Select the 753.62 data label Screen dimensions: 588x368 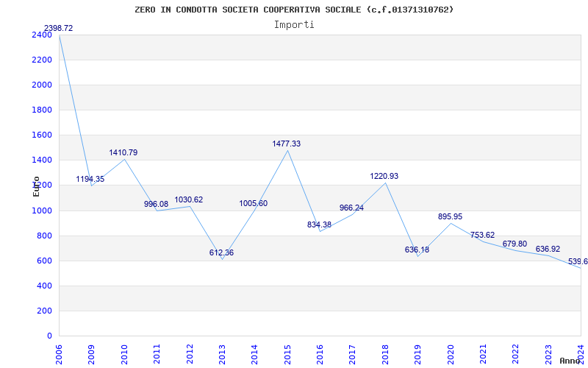(x=482, y=235)
